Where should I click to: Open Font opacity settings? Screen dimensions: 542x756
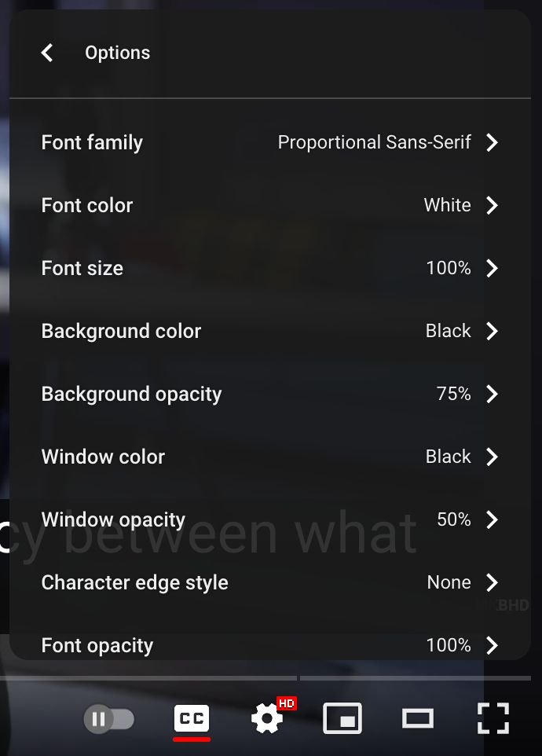click(271, 645)
